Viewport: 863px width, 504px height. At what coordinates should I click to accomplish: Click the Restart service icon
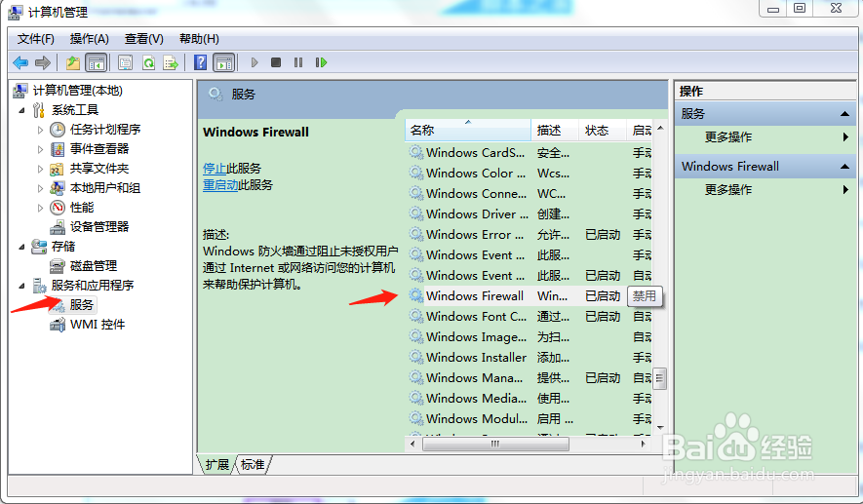pyautogui.click(x=321, y=62)
